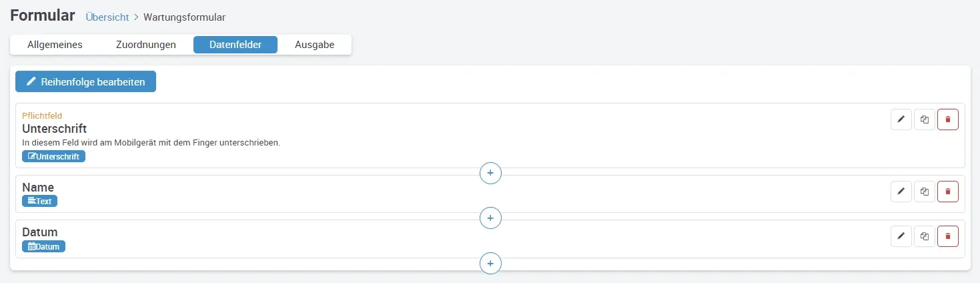
Task: Edit the Unterschrift field with pencil icon
Action: 901,119
